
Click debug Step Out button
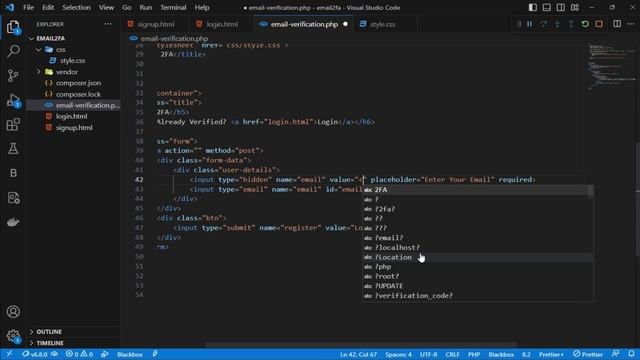click(x=571, y=24)
